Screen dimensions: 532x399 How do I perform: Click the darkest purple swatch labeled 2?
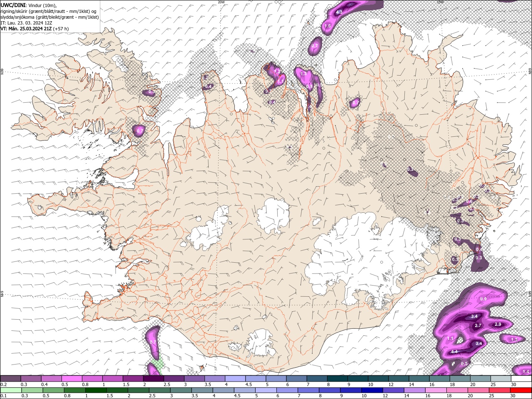click(154, 379)
